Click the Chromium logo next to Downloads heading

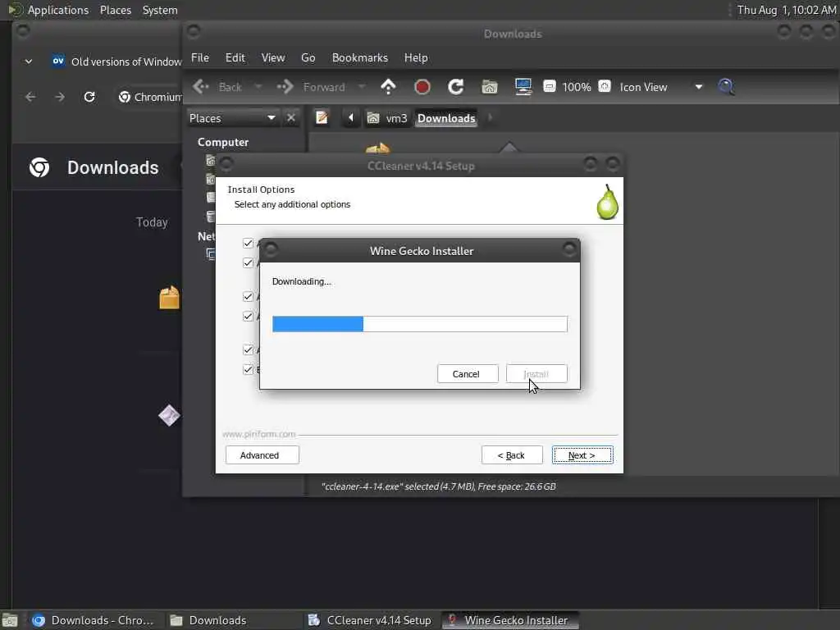(39, 167)
